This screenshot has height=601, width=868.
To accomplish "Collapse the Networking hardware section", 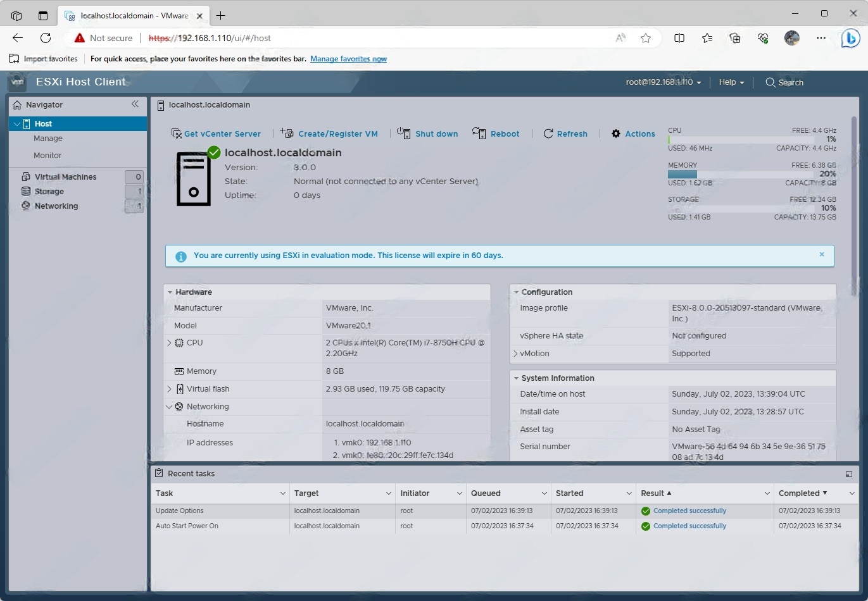I will (169, 407).
